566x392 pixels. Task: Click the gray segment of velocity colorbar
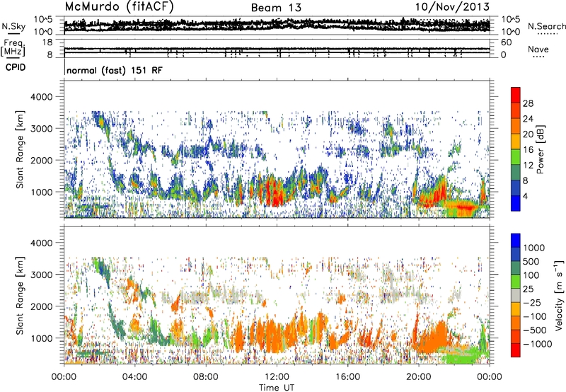(516, 296)
